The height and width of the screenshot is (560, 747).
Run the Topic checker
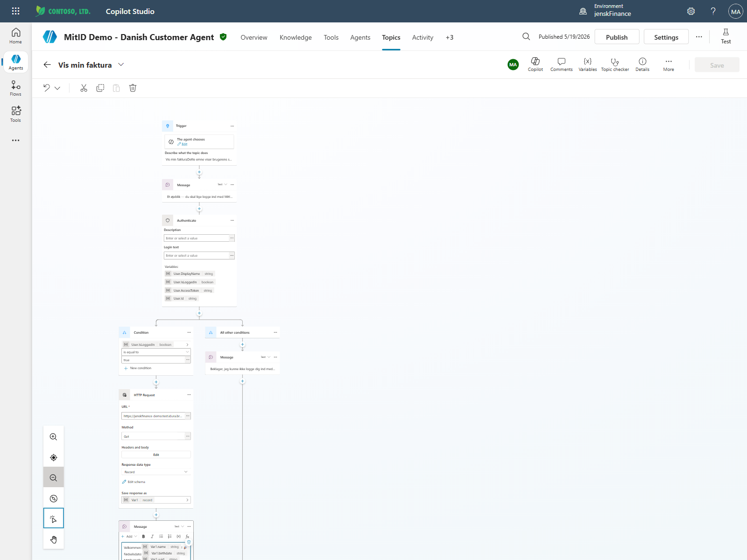point(615,64)
